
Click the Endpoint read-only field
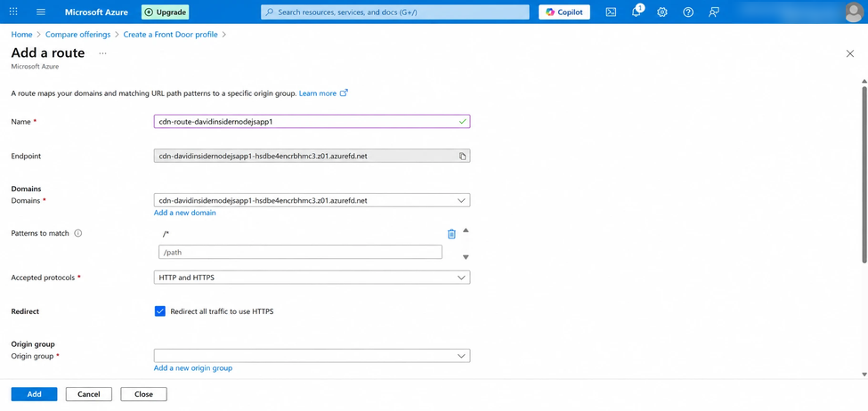[312, 156]
